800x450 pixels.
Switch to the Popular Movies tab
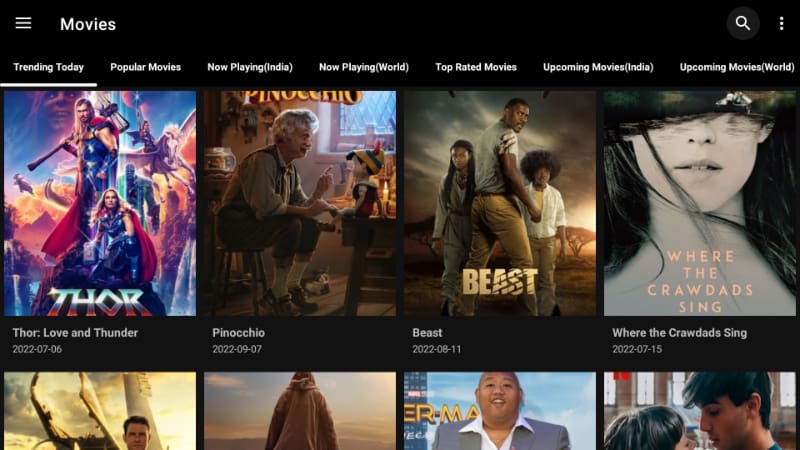point(145,67)
